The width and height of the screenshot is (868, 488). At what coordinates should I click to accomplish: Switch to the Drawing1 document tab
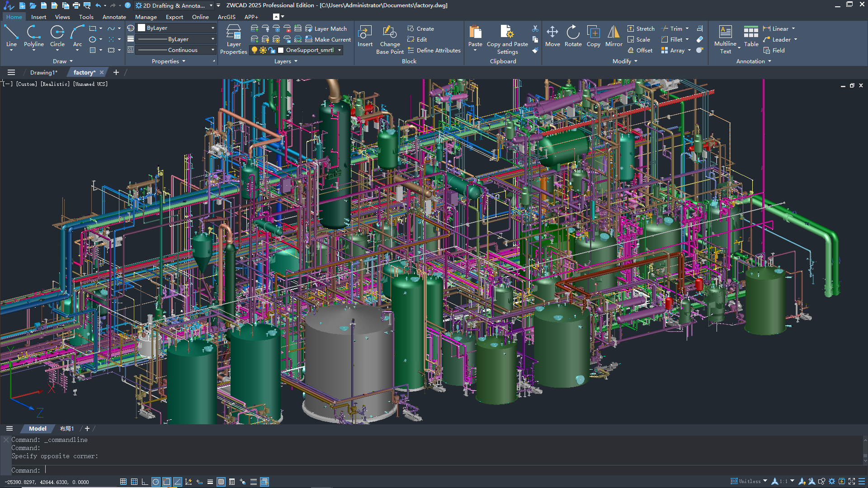click(43, 72)
